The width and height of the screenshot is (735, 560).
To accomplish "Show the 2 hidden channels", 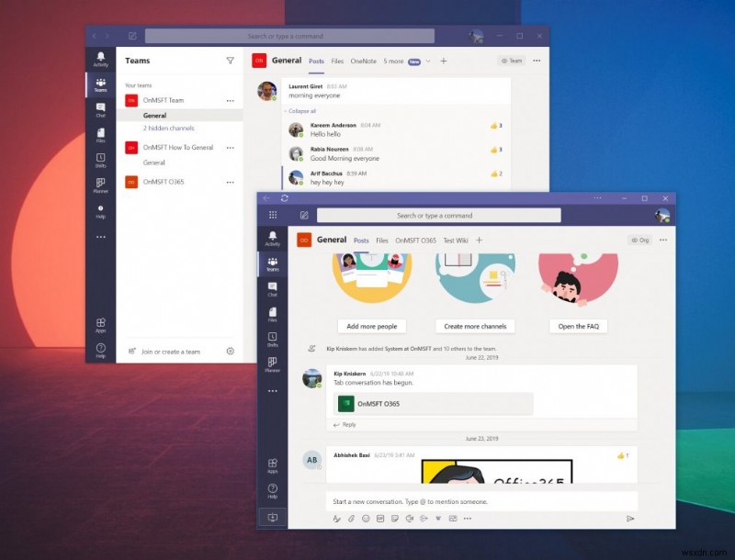I will pos(168,128).
